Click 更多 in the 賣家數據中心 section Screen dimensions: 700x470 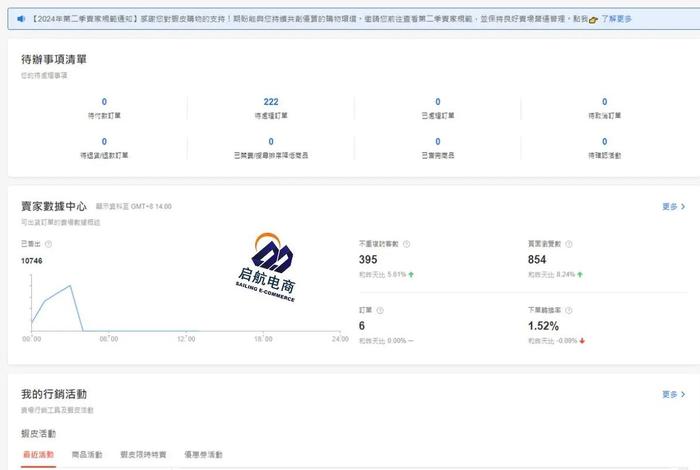coord(674,206)
